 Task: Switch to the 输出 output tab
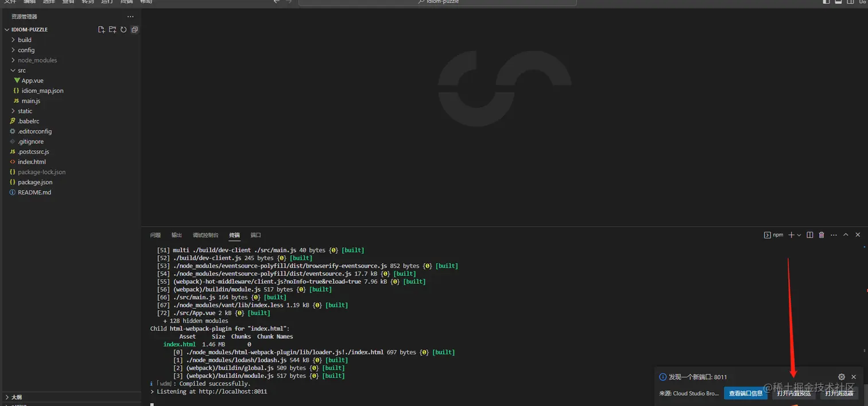tap(177, 235)
